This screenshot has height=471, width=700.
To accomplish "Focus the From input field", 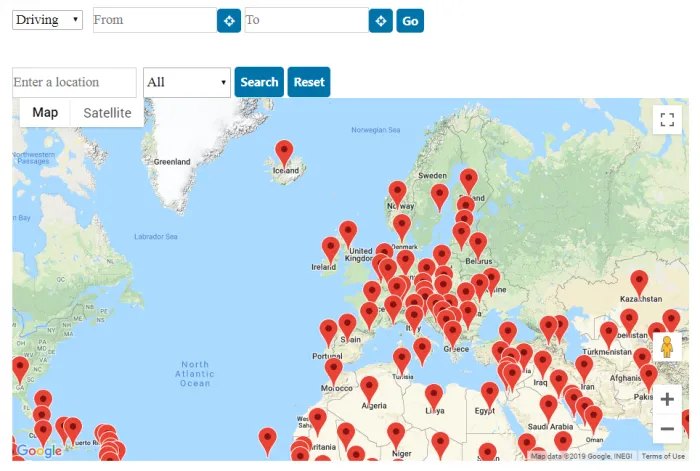I will [x=155, y=20].
